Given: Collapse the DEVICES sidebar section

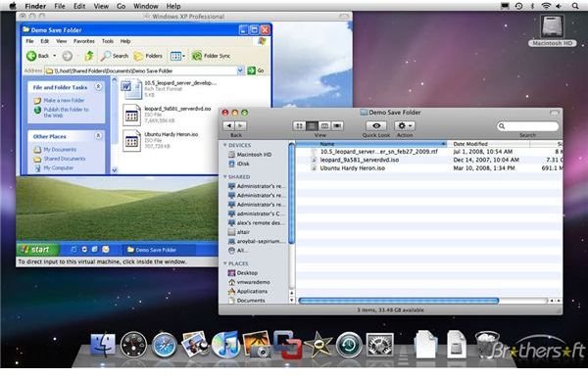Looking at the screenshot, I should pyautogui.click(x=225, y=145).
